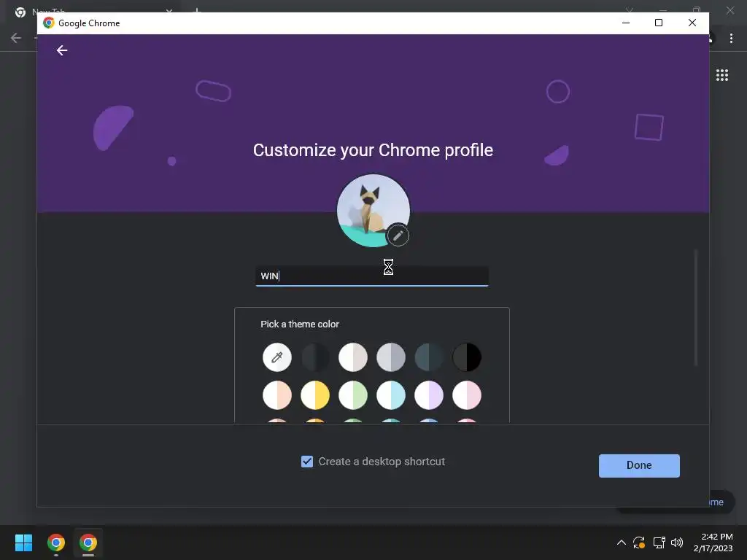This screenshot has width=747, height=560.
Task: Open Google apps grid in background Chrome
Action: 722,75
